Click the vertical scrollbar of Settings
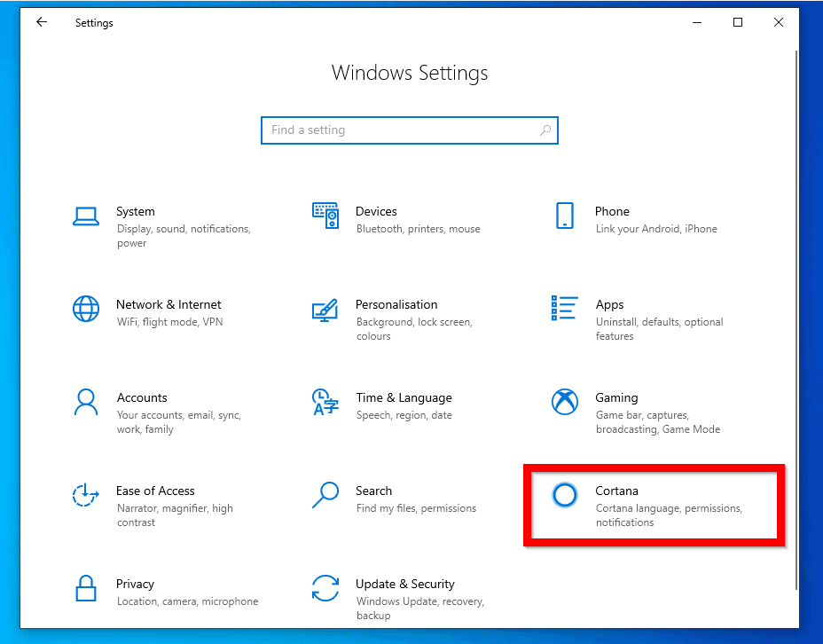Viewport: 823px width, 644px height. pyautogui.click(x=796, y=320)
